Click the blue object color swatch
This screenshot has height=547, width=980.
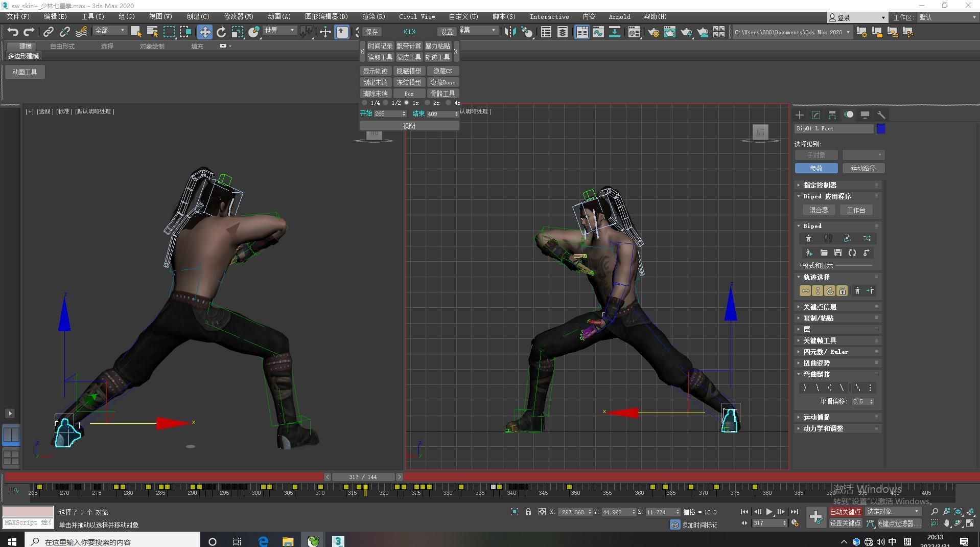pyautogui.click(x=881, y=129)
